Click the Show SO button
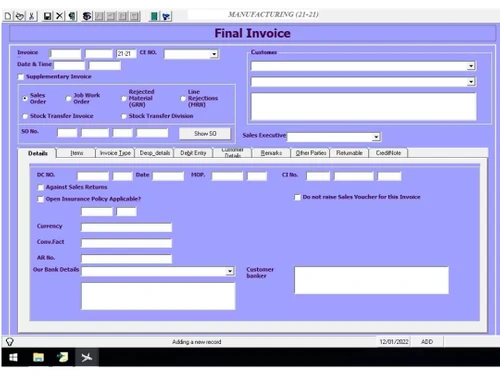This screenshot has width=500, height=375. tap(205, 133)
